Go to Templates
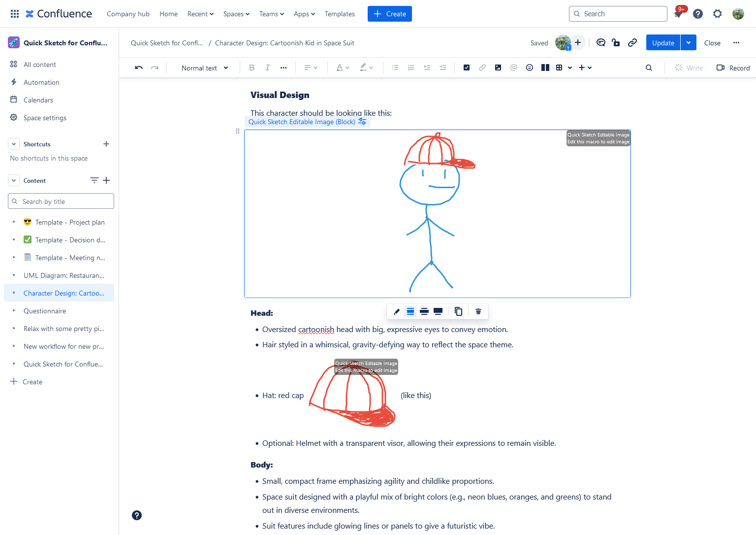The image size is (756, 535). click(x=340, y=14)
